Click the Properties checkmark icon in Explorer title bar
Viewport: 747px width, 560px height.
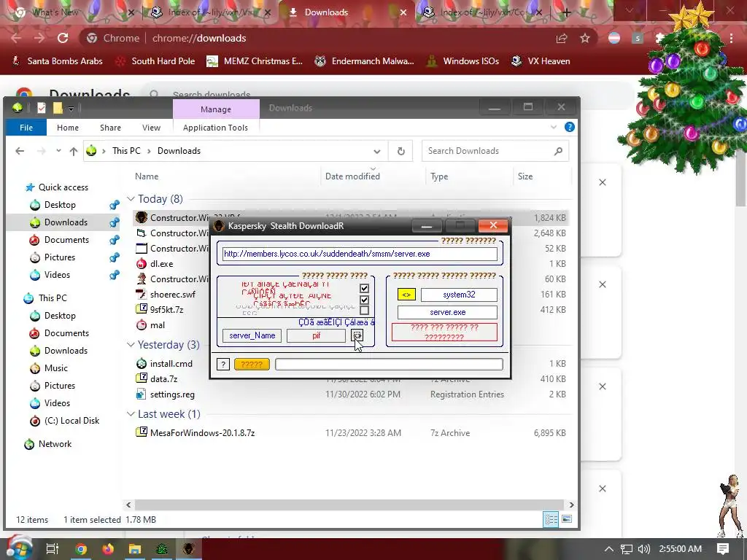[x=42, y=108]
